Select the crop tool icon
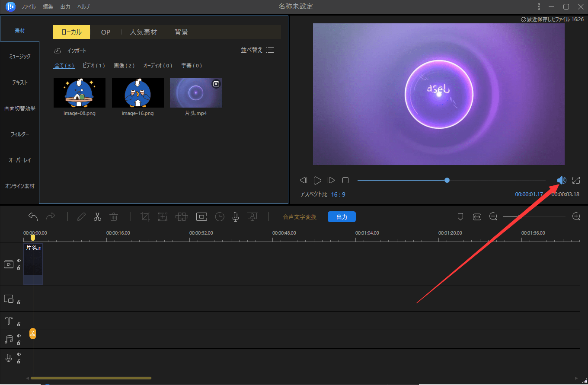This screenshot has width=588, height=385. pyautogui.click(x=145, y=217)
